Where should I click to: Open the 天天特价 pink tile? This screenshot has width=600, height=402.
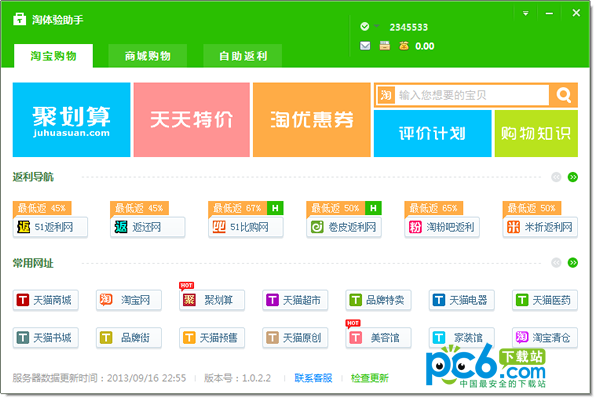(192, 120)
